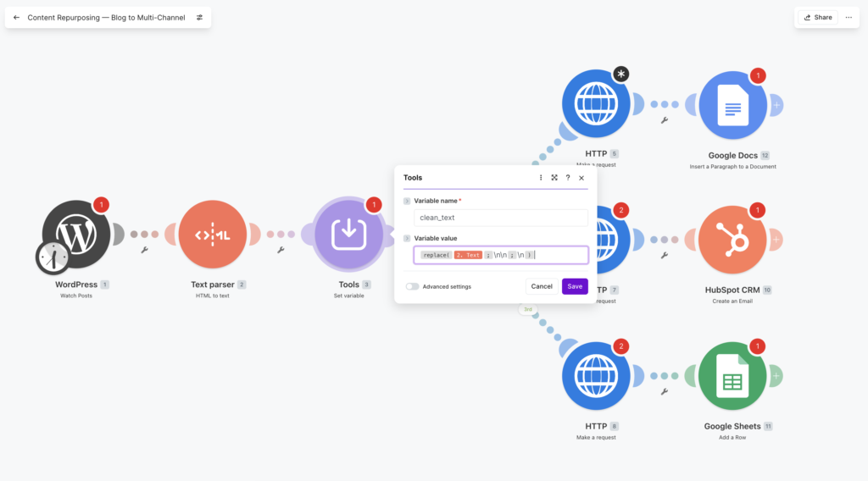Open the clock schedule on WordPress module
The height and width of the screenshot is (481, 868).
53,257
